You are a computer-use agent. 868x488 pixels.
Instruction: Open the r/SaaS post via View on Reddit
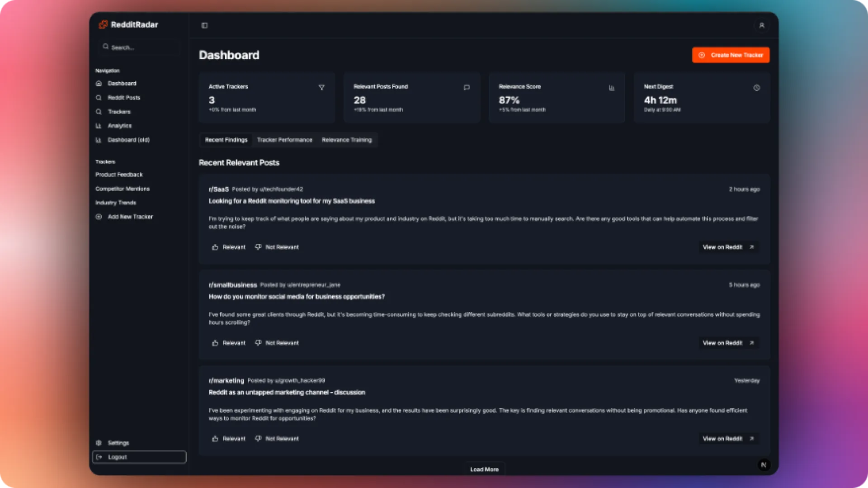click(x=728, y=247)
